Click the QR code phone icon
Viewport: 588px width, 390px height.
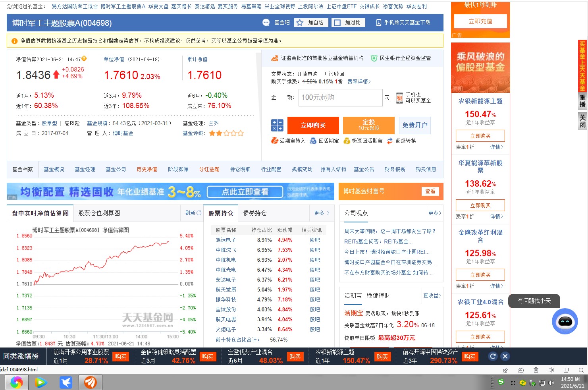click(399, 98)
